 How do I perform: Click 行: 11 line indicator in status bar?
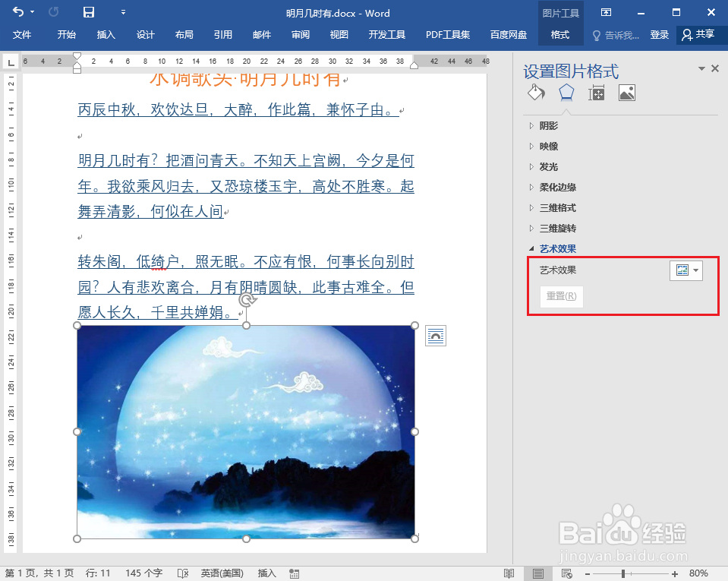point(98,573)
